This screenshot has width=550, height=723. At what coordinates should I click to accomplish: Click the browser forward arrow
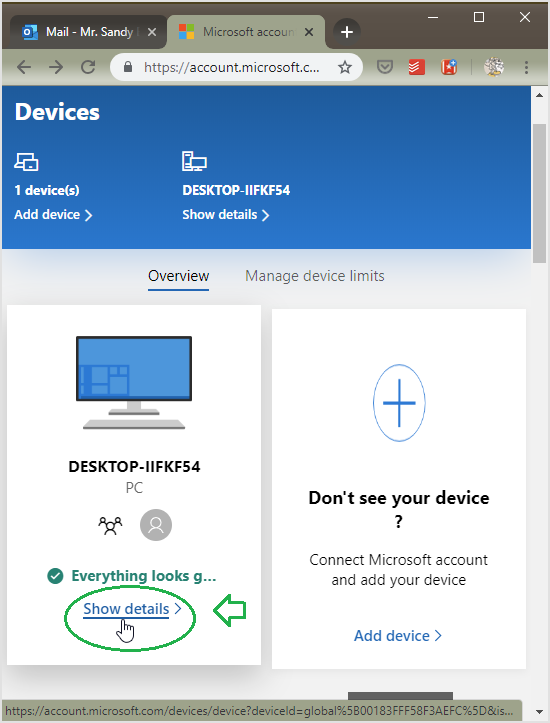56,67
